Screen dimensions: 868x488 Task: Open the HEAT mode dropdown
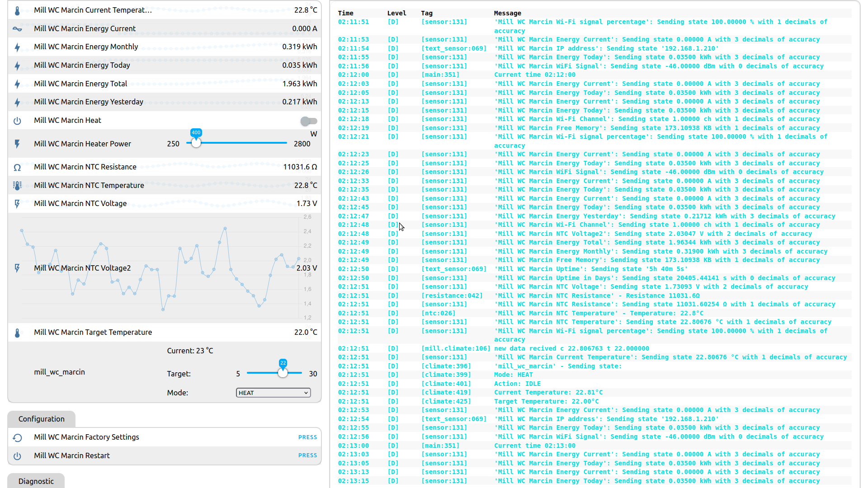273,393
